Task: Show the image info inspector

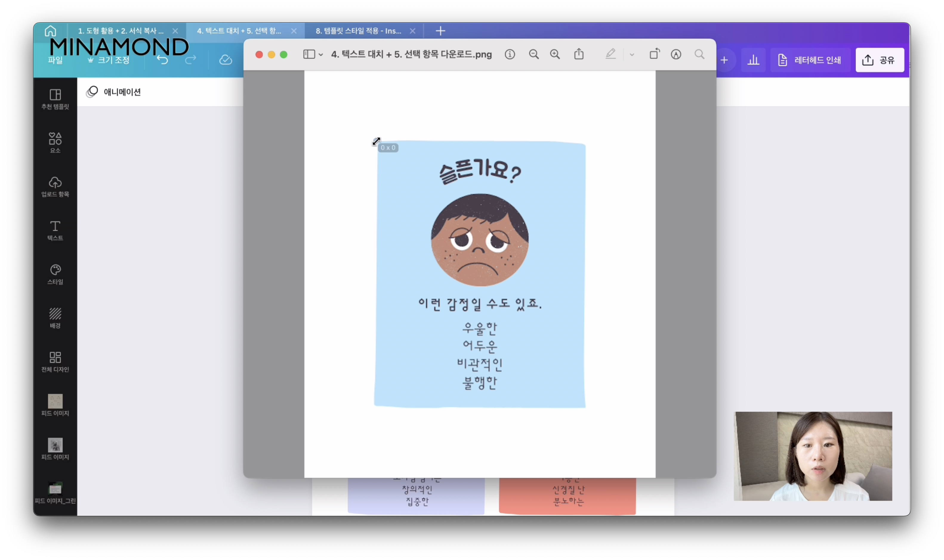Action: [x=510, y=54]
